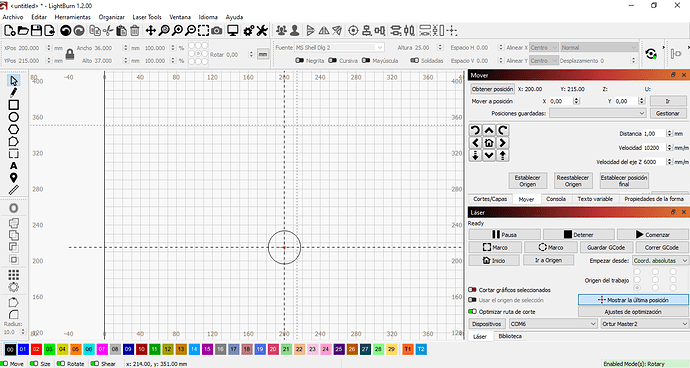Select the measure ruler tool

(x=14, y=190)
